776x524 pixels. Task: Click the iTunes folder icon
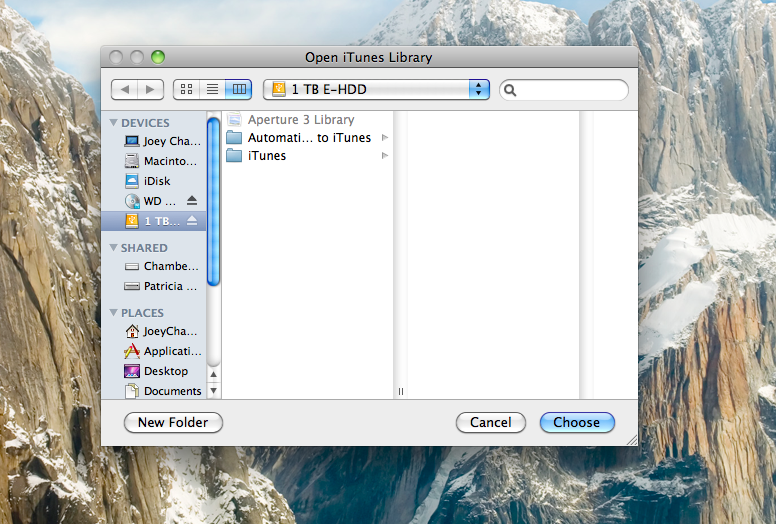[234, 155]
